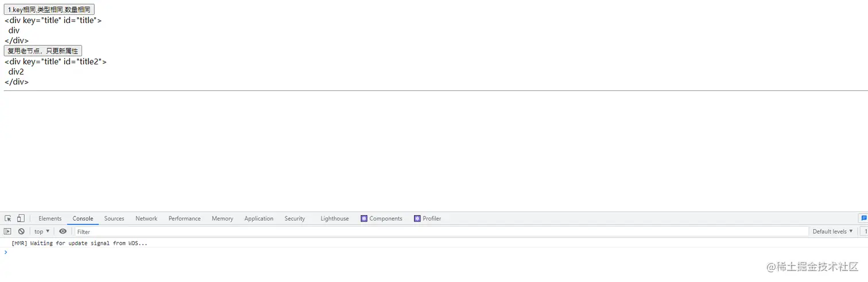Screen dimensions: 868x282
Task: Open the Security tab
Action: click(294, 218)
